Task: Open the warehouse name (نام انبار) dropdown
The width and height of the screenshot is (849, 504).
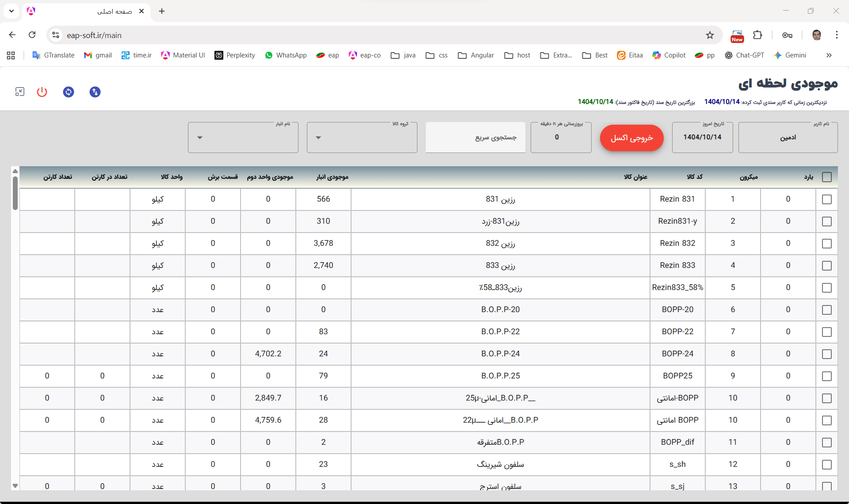Action: click(243, 138)
